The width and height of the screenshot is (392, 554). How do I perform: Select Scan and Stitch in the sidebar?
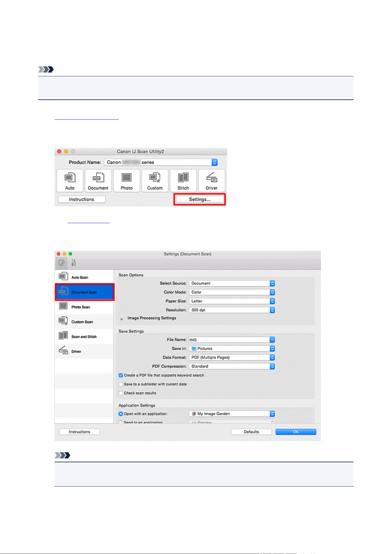[84, 336]
